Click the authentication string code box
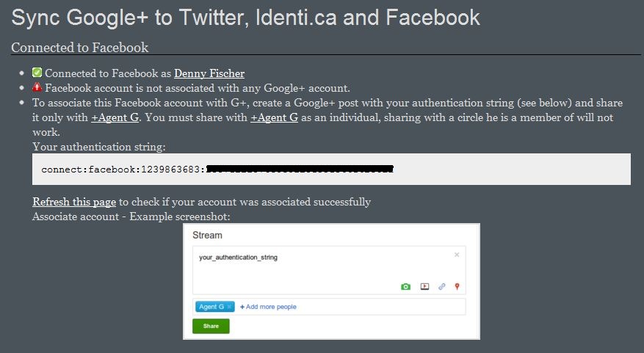The width and height of the screenshot is (644, 353). point(331,169)
